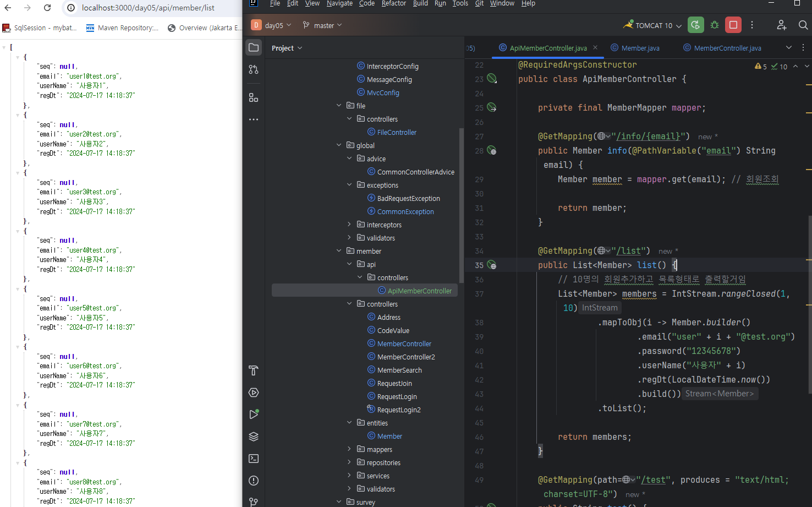
Task: Rerun Tomcat with the green restart icon
Action: tap(695, 25)
